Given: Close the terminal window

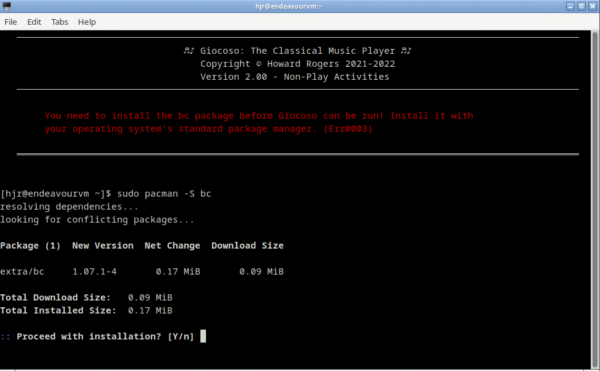Looking at the screenshot, I should pyautogui.click(x=592, y=6).
